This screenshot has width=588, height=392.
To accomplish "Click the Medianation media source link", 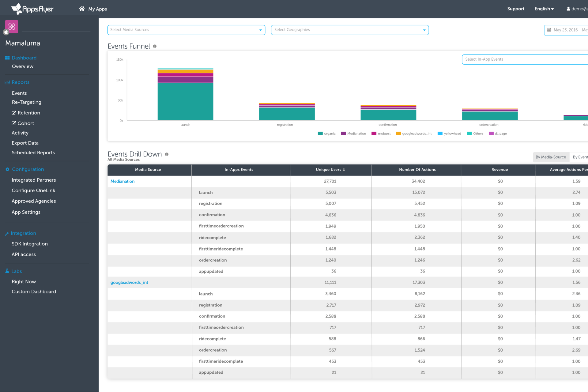I will tap(123, 181).
